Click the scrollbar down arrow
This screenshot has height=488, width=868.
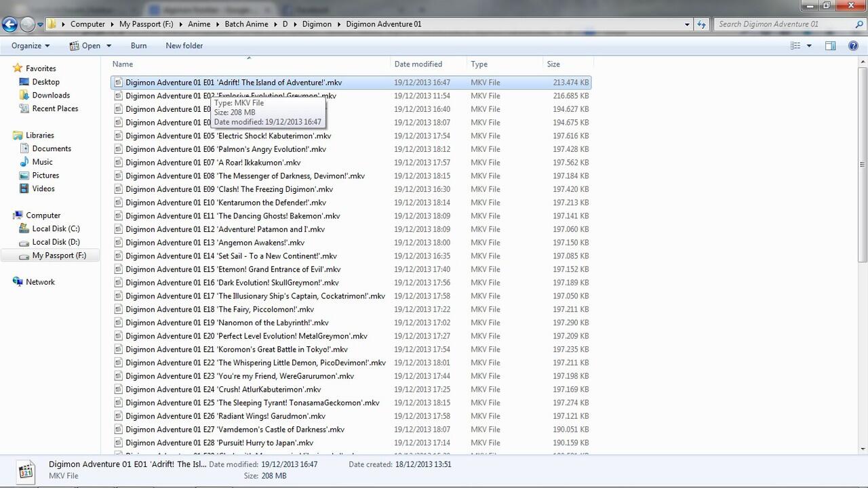862,449
